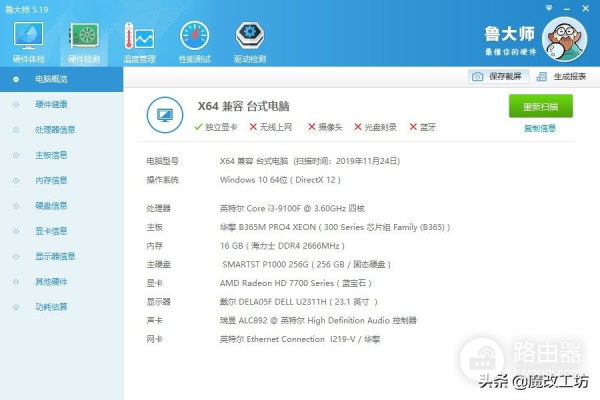Click the 蓝牙 unavailable status

point(423,127)
